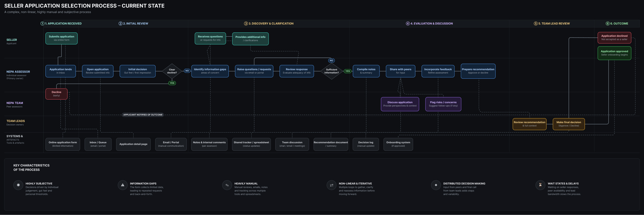Select the Initial decision node
644x215 pixels.
[138, 71]
